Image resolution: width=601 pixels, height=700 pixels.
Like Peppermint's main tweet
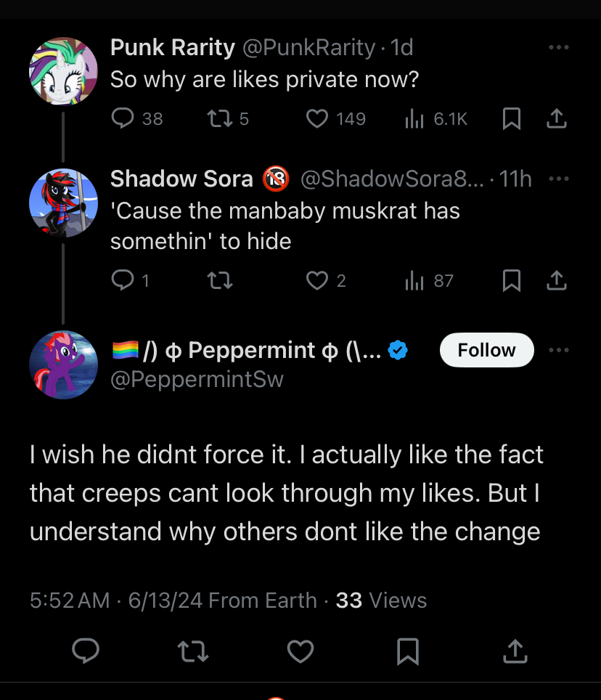coord(300,651)
